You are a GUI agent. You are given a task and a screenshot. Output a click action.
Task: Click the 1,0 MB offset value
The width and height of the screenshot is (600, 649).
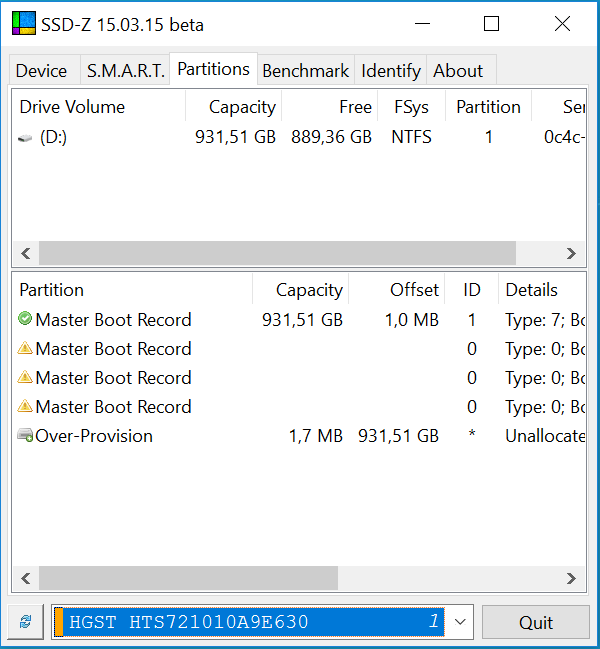point(412,320)
